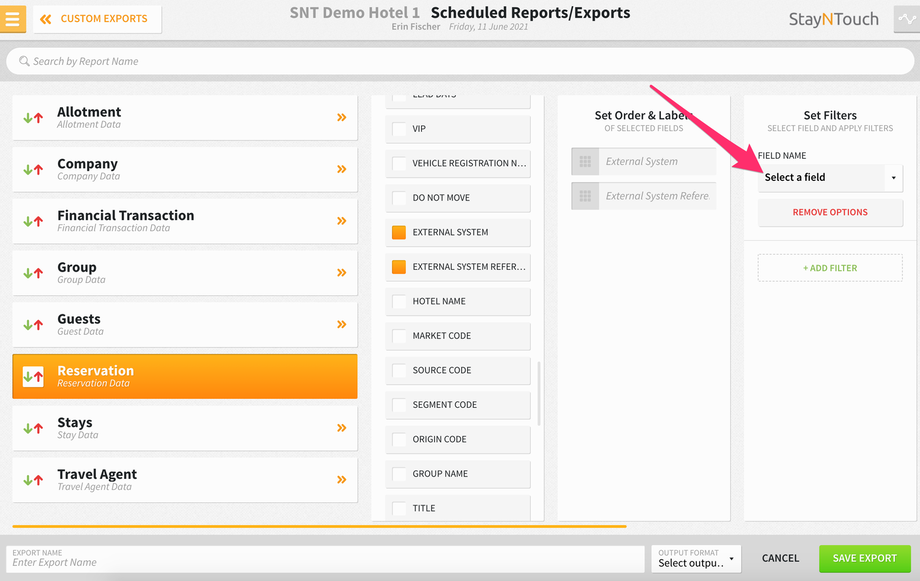
Task: Click the Reservation up-down arrows icon
Action: click(33, 376)
